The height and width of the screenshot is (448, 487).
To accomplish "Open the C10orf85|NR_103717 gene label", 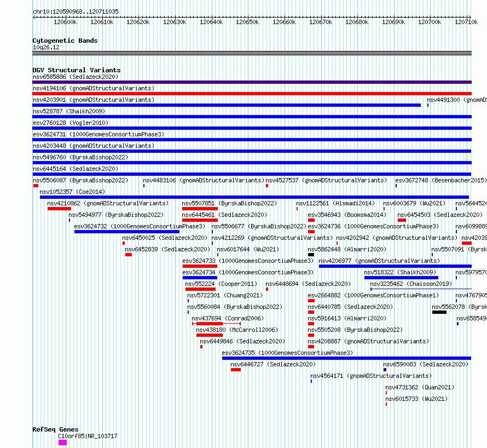I will 88,436.
